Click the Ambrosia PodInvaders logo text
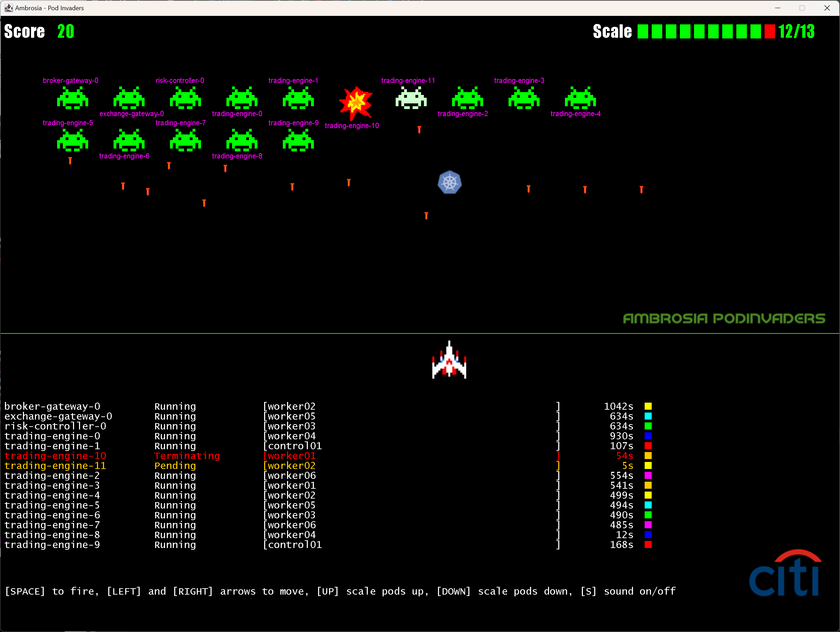This screenshot has width=840, height=632. click(x=724, y=319)
